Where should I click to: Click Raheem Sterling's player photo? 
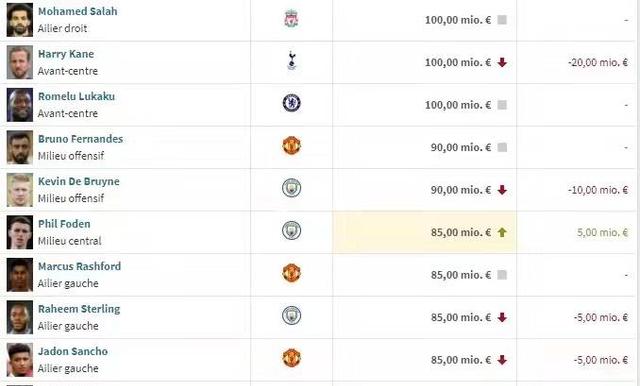pyautogui.click(x=20, y=317)
